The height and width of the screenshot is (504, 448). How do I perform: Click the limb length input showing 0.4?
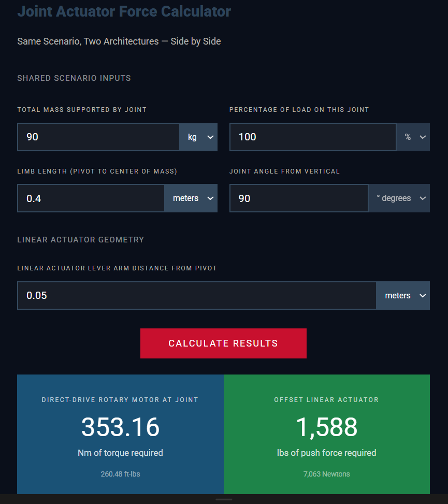pyautogui.click(x=91, y=198)
